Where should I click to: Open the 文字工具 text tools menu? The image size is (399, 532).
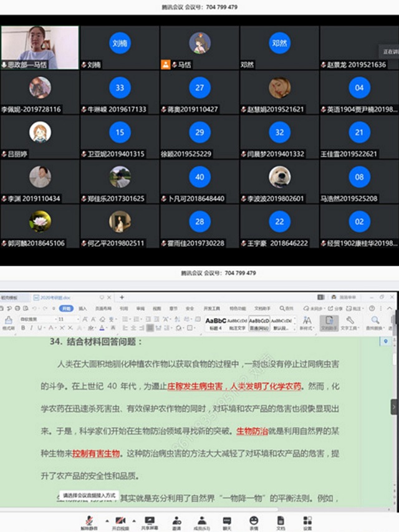click(350, 323)
